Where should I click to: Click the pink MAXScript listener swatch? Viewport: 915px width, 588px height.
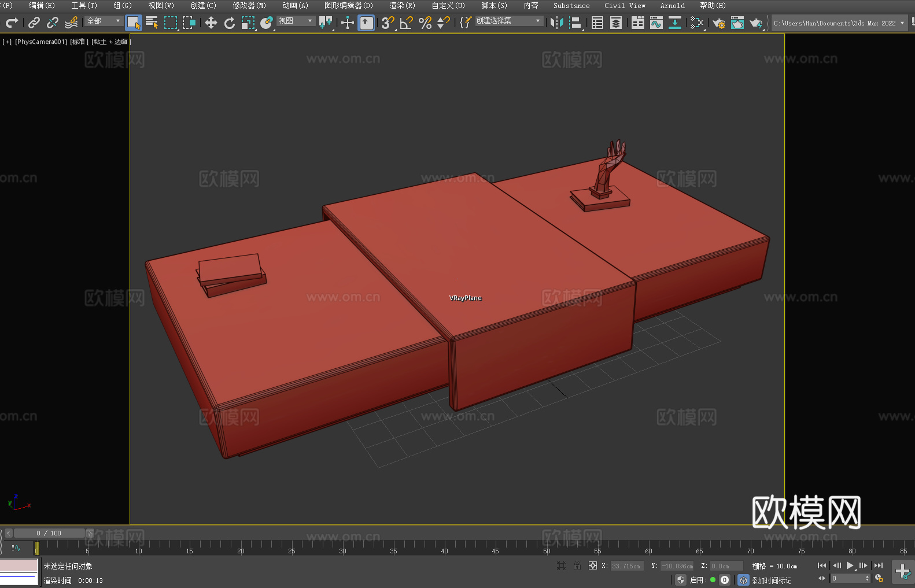point(19,565)
